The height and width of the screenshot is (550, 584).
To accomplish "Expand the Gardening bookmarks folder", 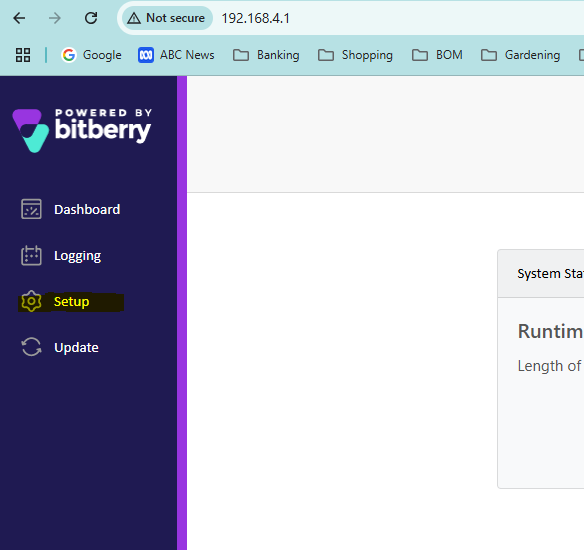I will click(520, 55).
